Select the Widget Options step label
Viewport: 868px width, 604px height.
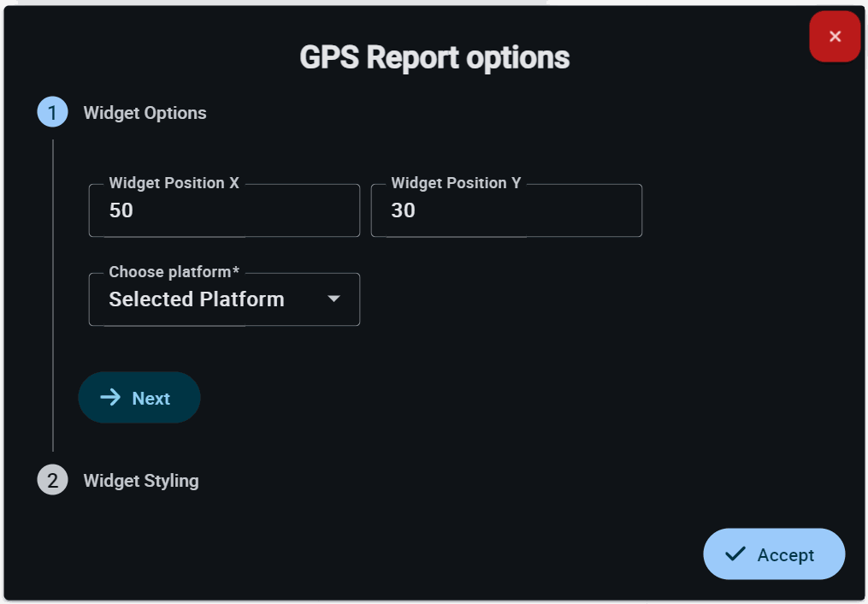145,113
